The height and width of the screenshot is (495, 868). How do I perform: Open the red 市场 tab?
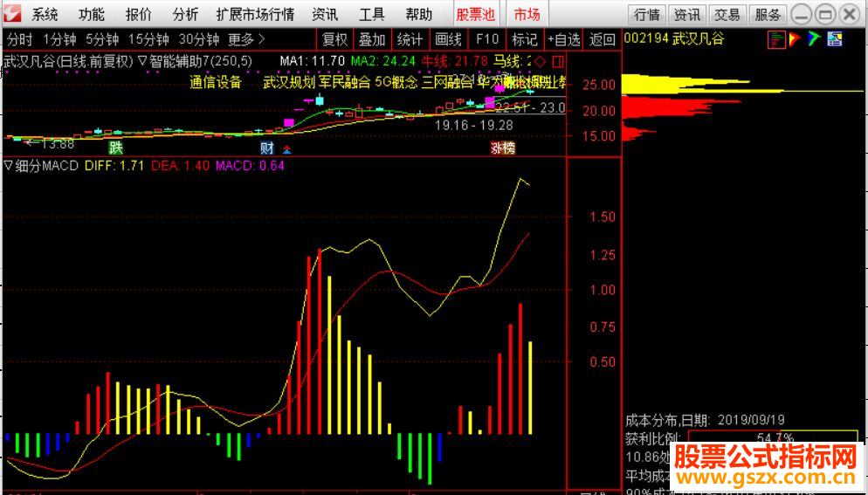click(527, 14)
